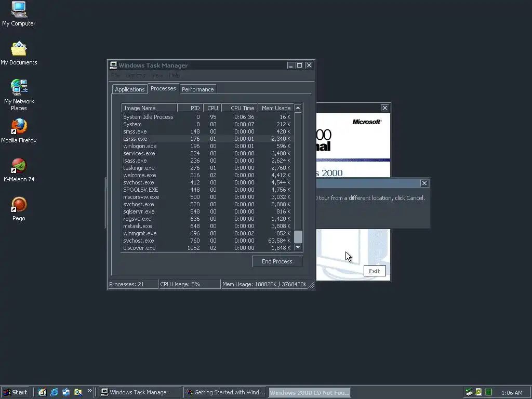Image resolution: width=532 pixels, height=399 pixels.
Task: Launch Internet Explorer from quick launch
Action: [54, 392]
